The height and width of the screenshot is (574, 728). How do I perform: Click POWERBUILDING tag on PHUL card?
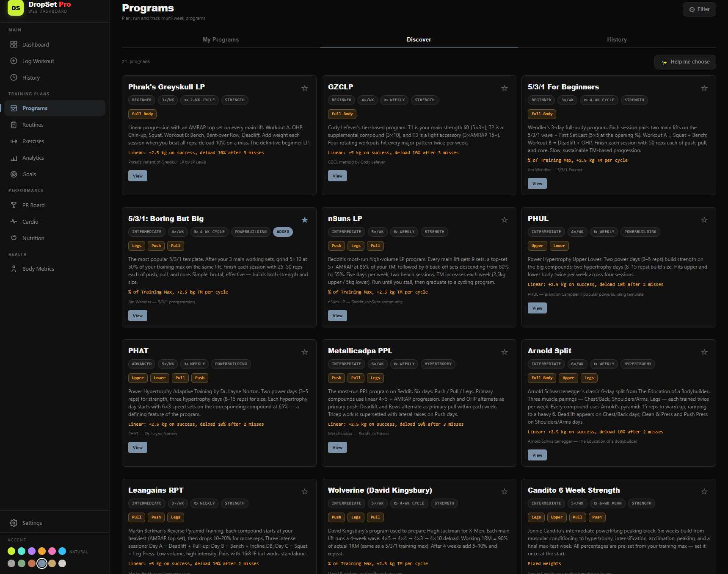pos(640,232)
